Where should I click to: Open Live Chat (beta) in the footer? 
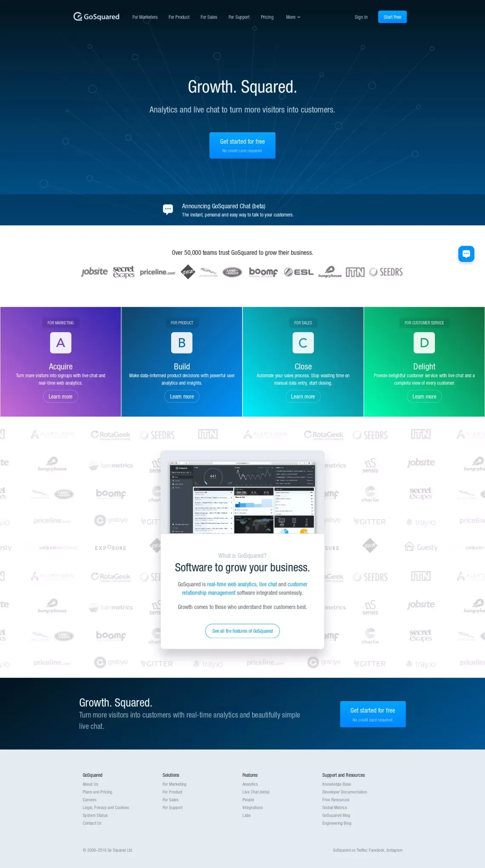click(x=256, y=792)
